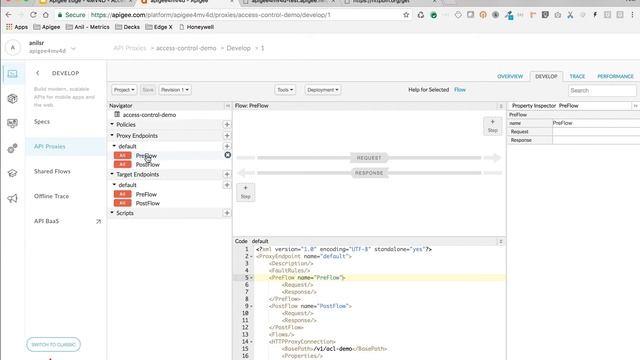Reload the page with browser refresh icon
This screenshot has height=360, width=640.
tap(33, 15)
